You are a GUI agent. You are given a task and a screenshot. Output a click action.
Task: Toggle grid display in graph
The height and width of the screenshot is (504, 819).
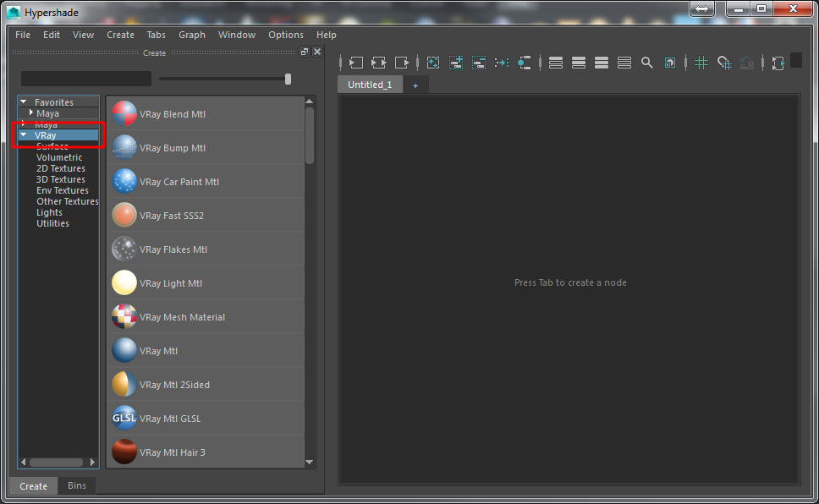click(701, 63)
